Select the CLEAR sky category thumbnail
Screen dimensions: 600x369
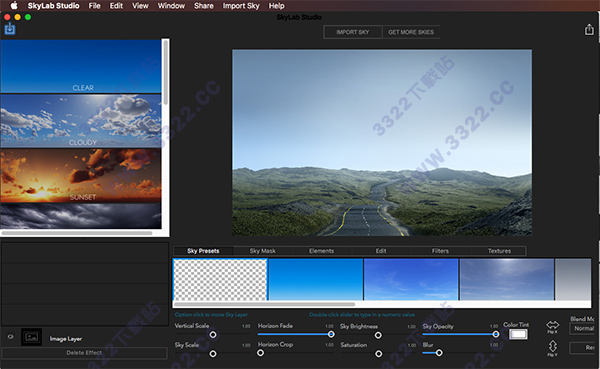tap(81, 66)
